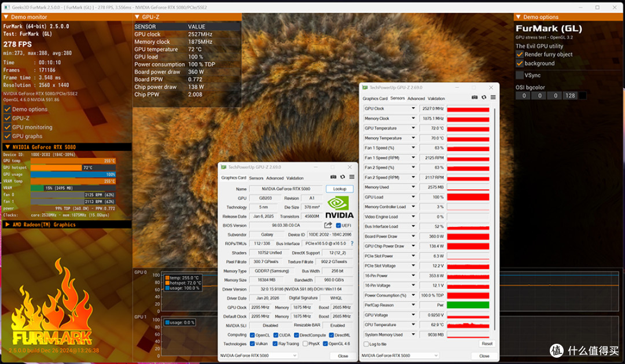
Task: Click first OSI bgcolor value field
Action: pos(523,95)
